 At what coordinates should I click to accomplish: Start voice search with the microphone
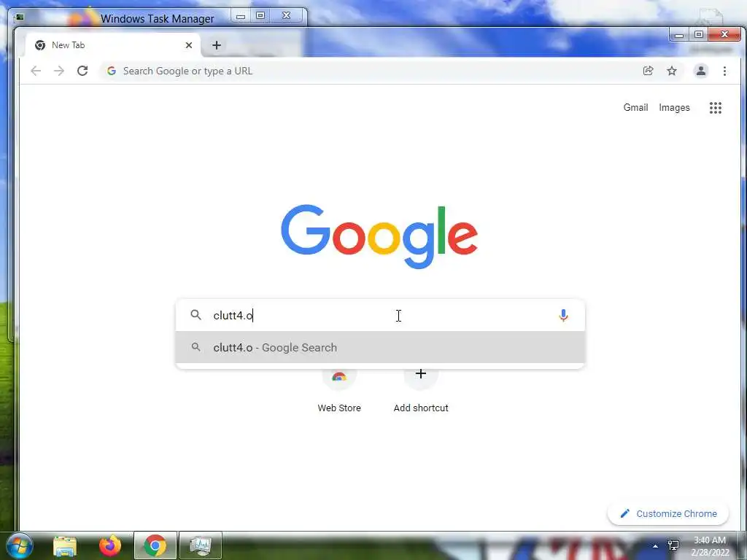[563, 315]
